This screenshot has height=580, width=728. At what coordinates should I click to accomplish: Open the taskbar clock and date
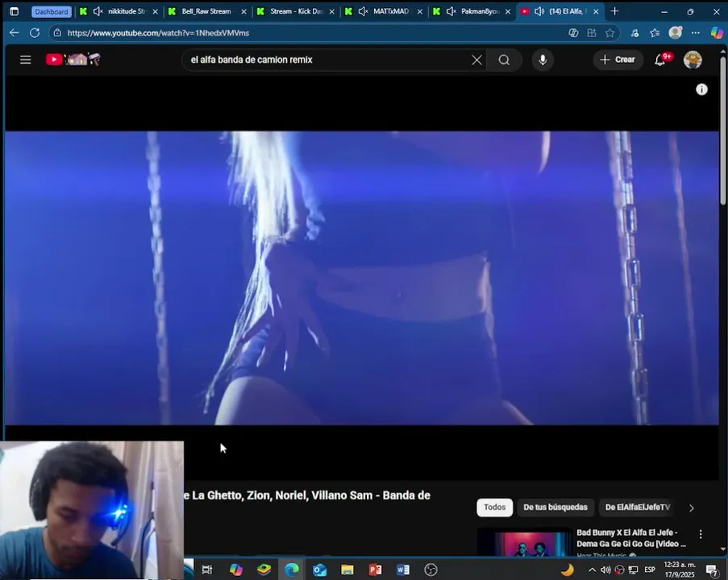[x=680, y=570]
